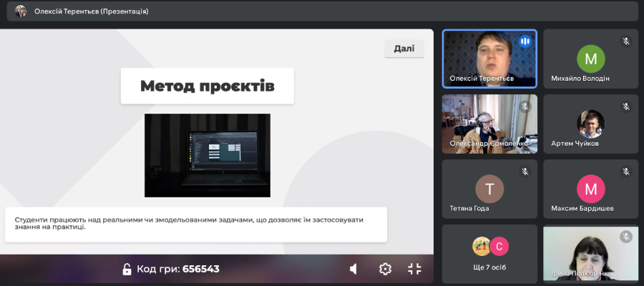Open the Ще 7 осіб participants tile
644x286 pixels.
[x=489, y=254]
